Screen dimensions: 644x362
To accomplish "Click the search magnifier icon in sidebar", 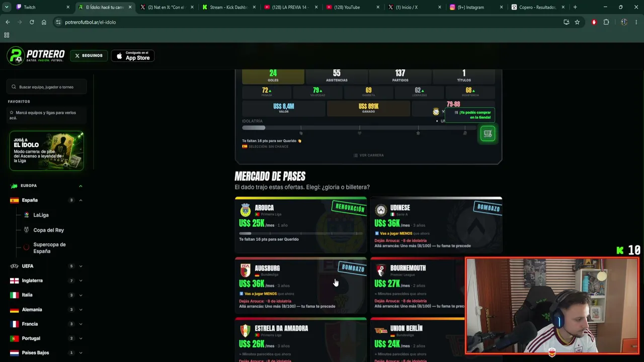I will coord(14,87).
